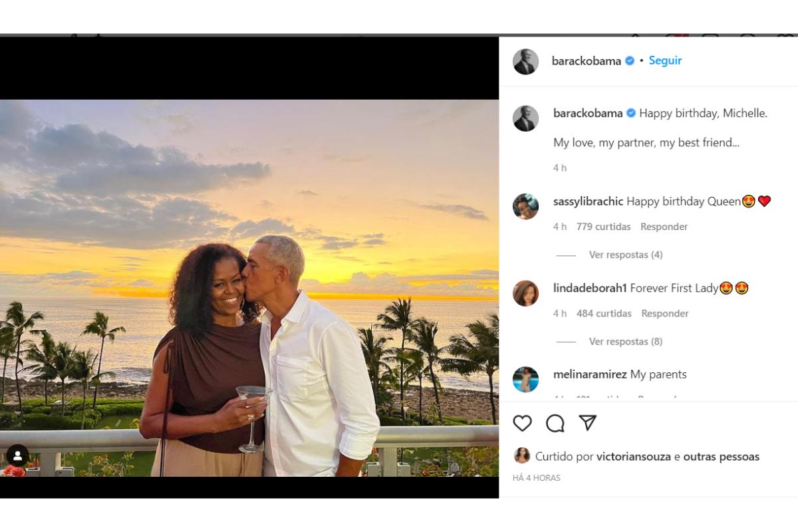Reply to lindadeborah1's comment via Responder

tap(664, 314)
